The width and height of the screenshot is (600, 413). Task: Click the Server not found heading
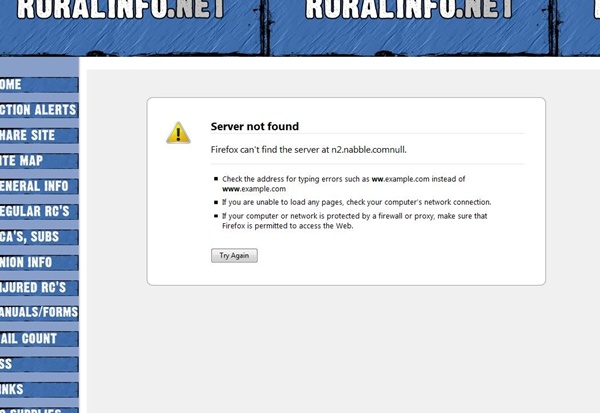point(254,126)
